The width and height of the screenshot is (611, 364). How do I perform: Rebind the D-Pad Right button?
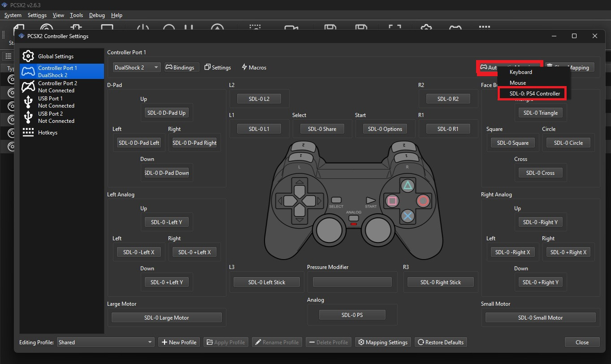point(194,143)
